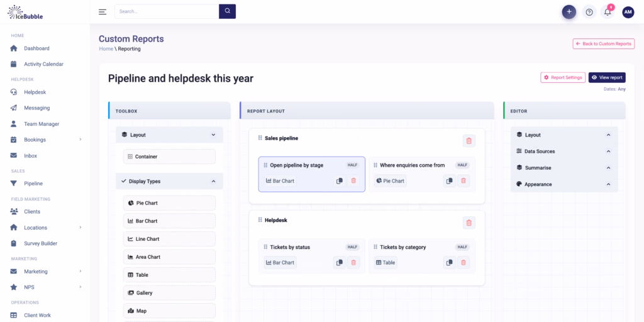
Task: Select the Gallery toolbox item
Action: tap(169, 293)
